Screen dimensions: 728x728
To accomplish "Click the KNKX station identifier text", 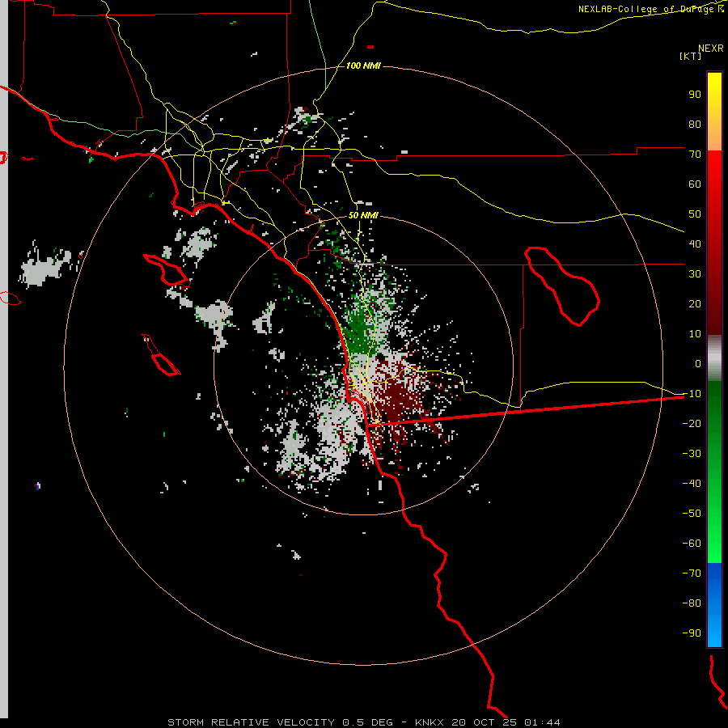I will [x=430, y=722].
